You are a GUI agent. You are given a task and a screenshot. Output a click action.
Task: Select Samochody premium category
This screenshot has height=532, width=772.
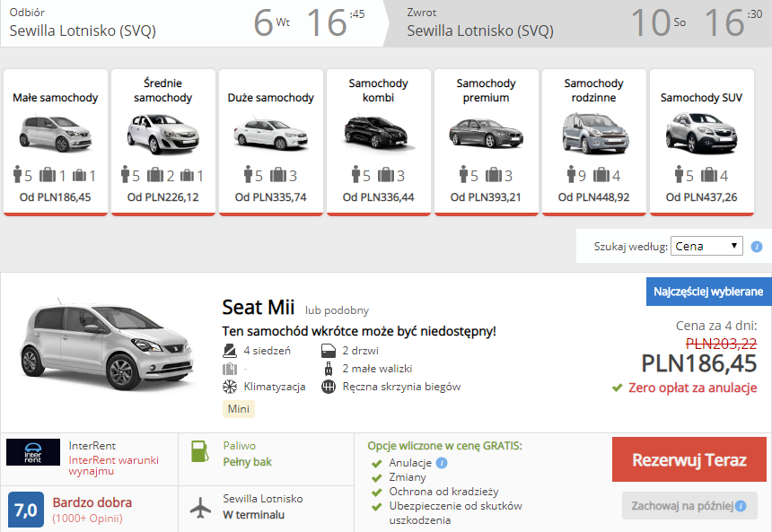click(486, 143)
